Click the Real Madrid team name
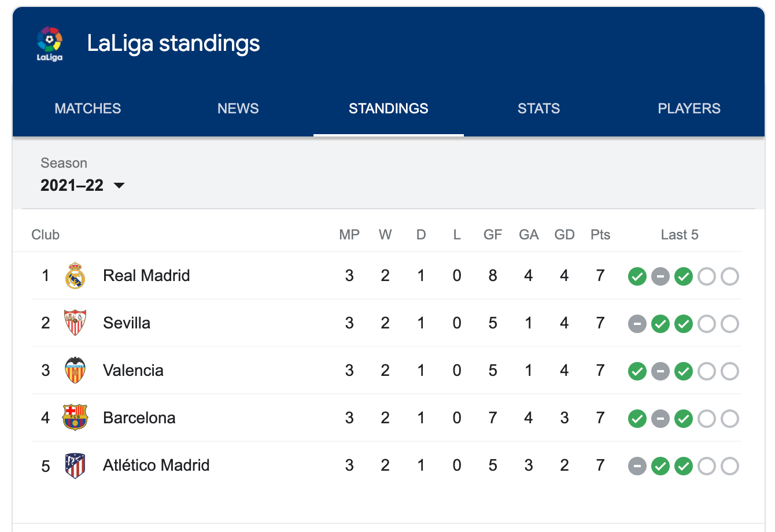Screen dimensions: 775x532 pos(146,276)
